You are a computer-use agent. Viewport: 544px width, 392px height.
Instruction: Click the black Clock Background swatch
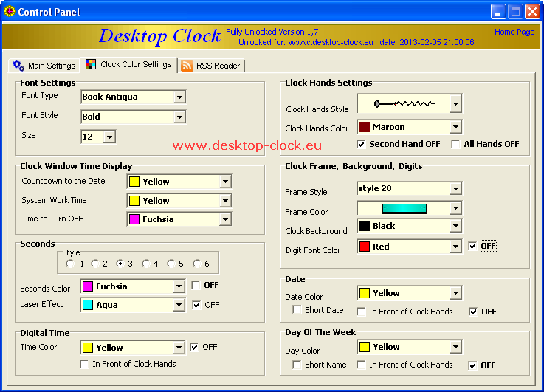coord(365,226)
